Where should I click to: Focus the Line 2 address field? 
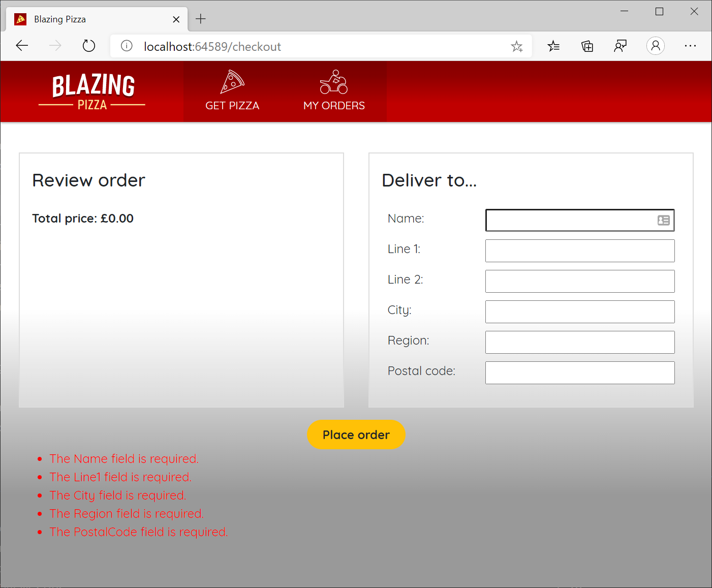tap(580, 281)
